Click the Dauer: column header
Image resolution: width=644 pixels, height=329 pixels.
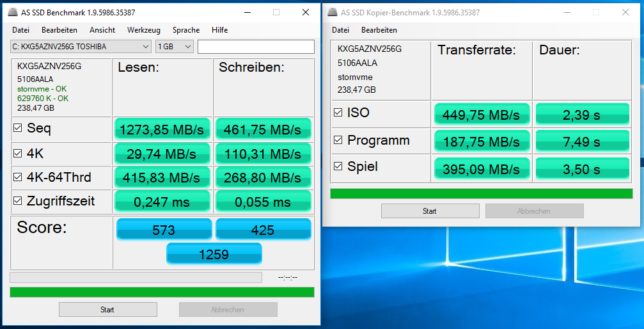coord(560,50)
